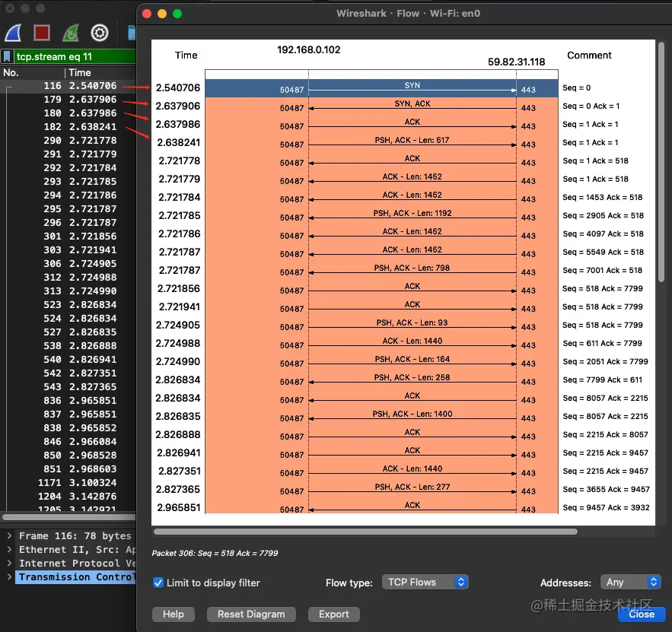672x632 pixels.
Task: Open capture options gear icon
Action: point(100,33)
